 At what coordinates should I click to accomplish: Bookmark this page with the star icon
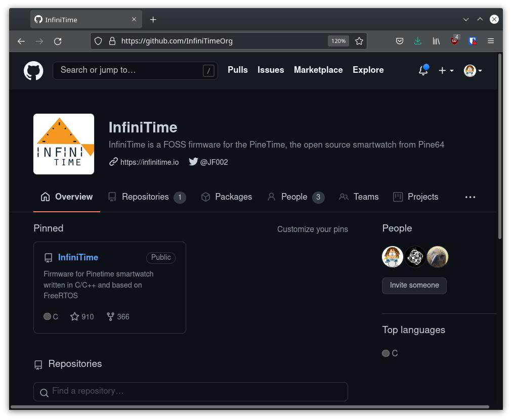pos(359,41)
